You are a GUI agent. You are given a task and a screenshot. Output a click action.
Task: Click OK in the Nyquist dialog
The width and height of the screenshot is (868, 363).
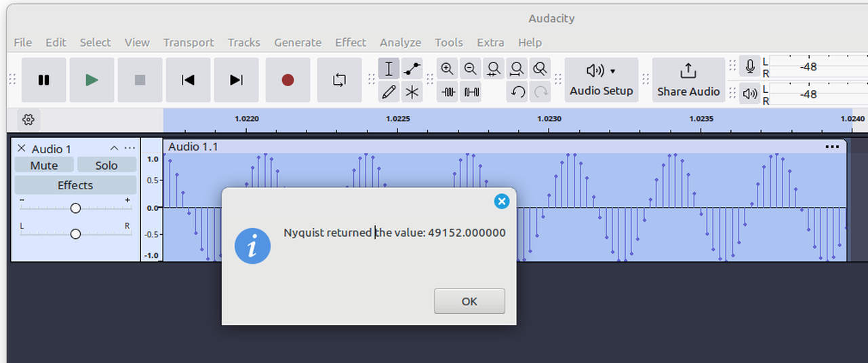pyautogui.click(x=469, y=301)
